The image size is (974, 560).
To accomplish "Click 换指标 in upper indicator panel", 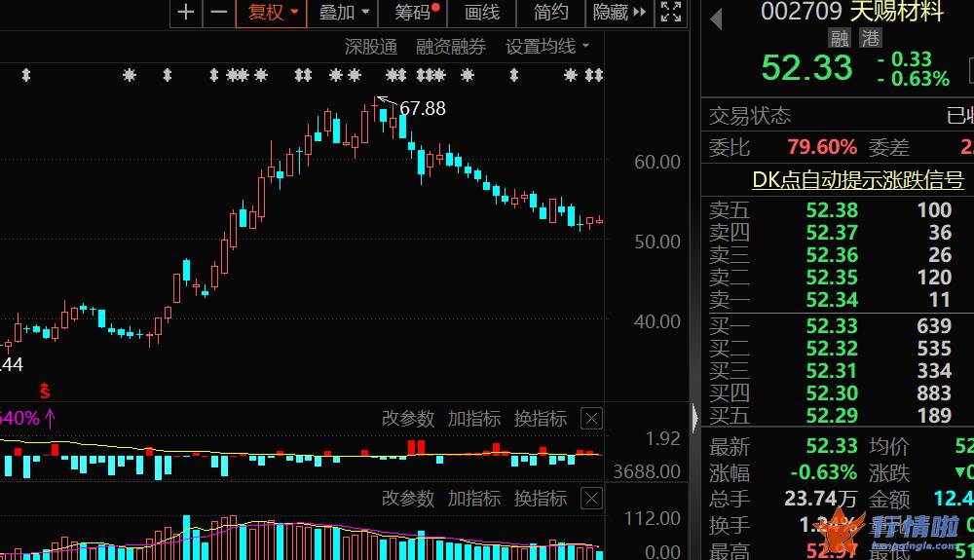I will point(541,419).
